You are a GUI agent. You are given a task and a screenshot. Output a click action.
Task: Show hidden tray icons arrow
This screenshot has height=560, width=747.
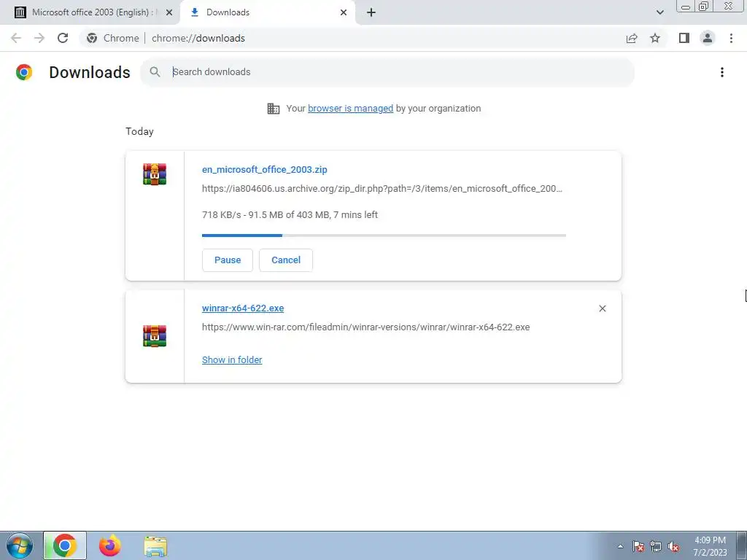[620, 546]
